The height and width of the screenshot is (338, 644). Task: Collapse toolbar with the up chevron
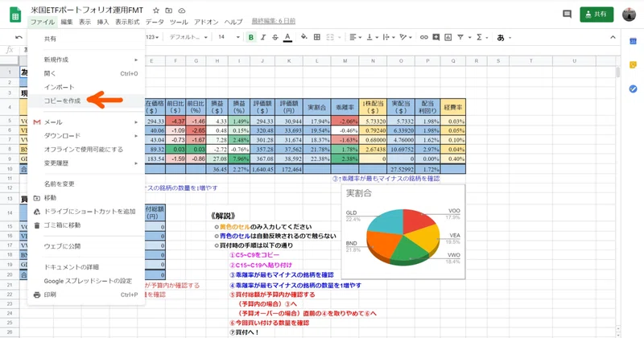[613, 37]
